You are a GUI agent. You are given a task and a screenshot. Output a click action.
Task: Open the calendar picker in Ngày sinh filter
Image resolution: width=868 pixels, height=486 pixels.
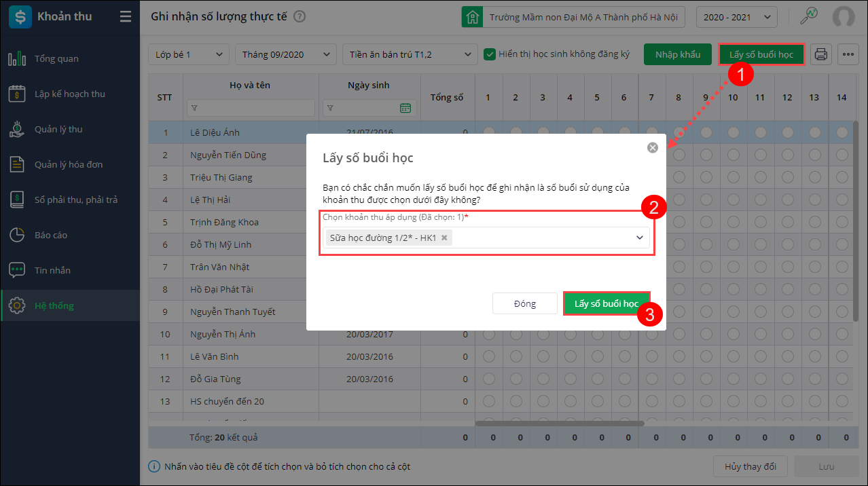click(405, 108)
